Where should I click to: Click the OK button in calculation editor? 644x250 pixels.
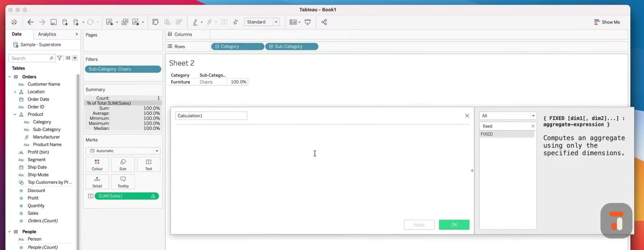tap(454, 225)
